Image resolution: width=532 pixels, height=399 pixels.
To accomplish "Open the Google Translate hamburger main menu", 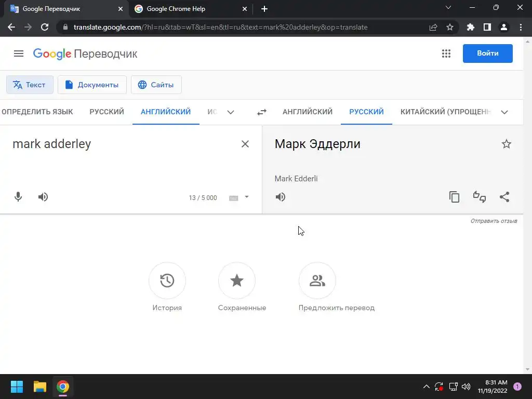I will [x=19, y=54].
